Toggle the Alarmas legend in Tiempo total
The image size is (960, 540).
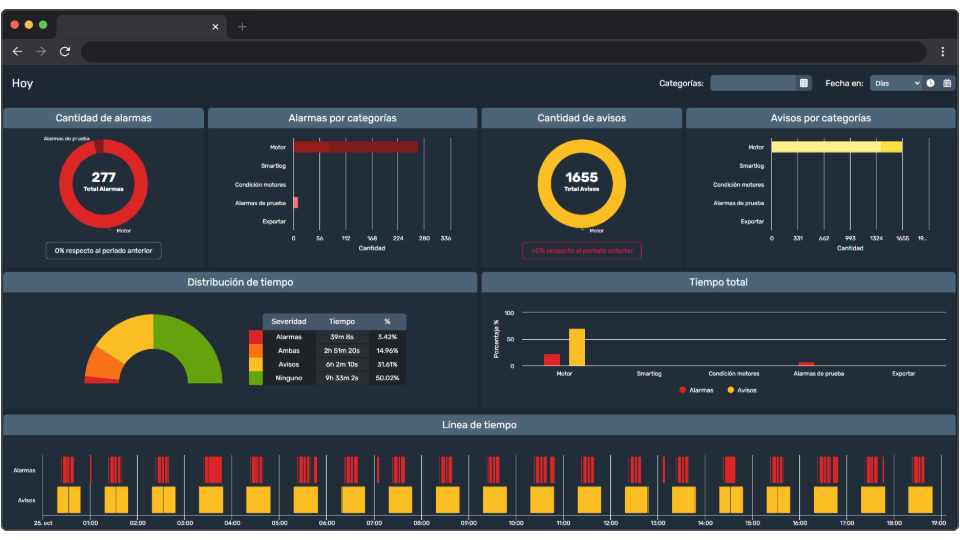[x=696, y=390]
